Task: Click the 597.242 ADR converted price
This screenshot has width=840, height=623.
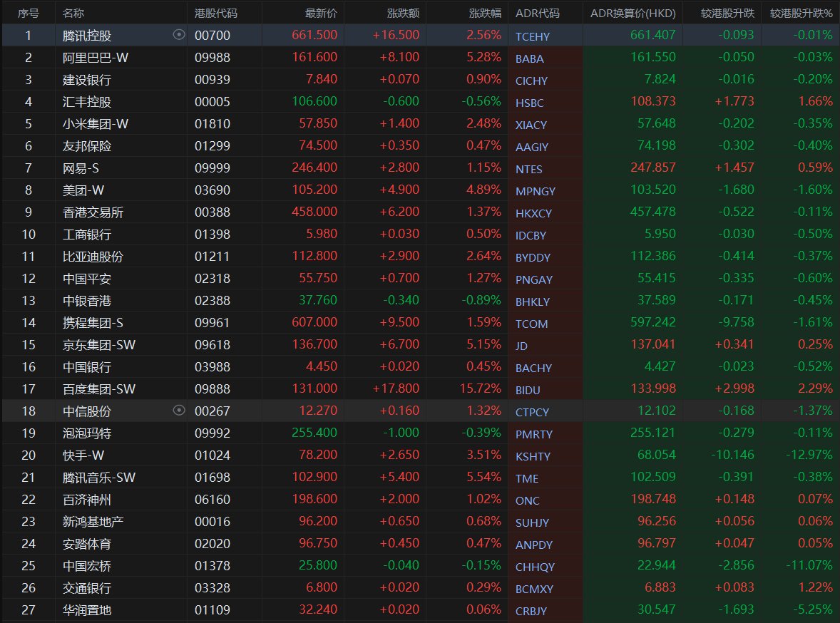Action: (653, 322)
